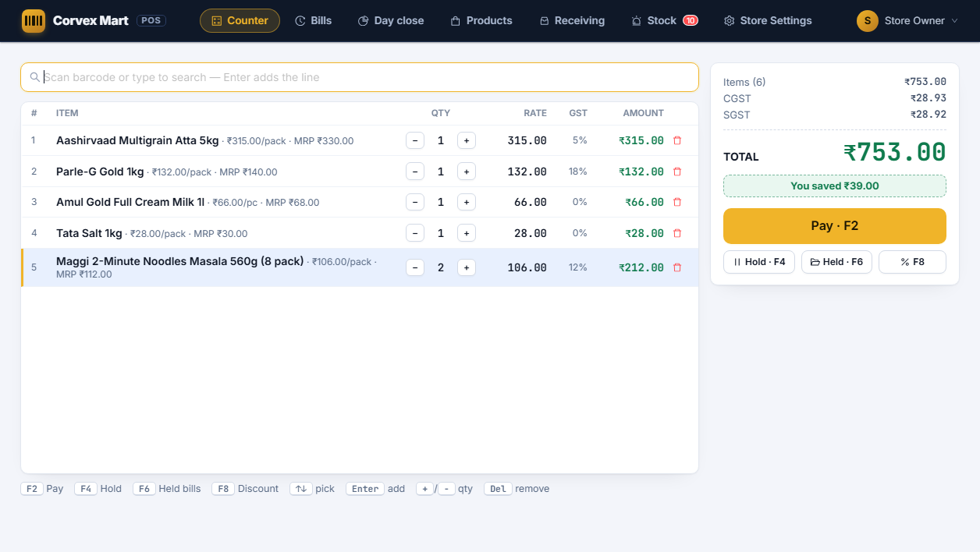Viewport: 980px width, 552px height.
Task: Increase quantity of Parle-G Gold 1kg
Action: [467, 172]
